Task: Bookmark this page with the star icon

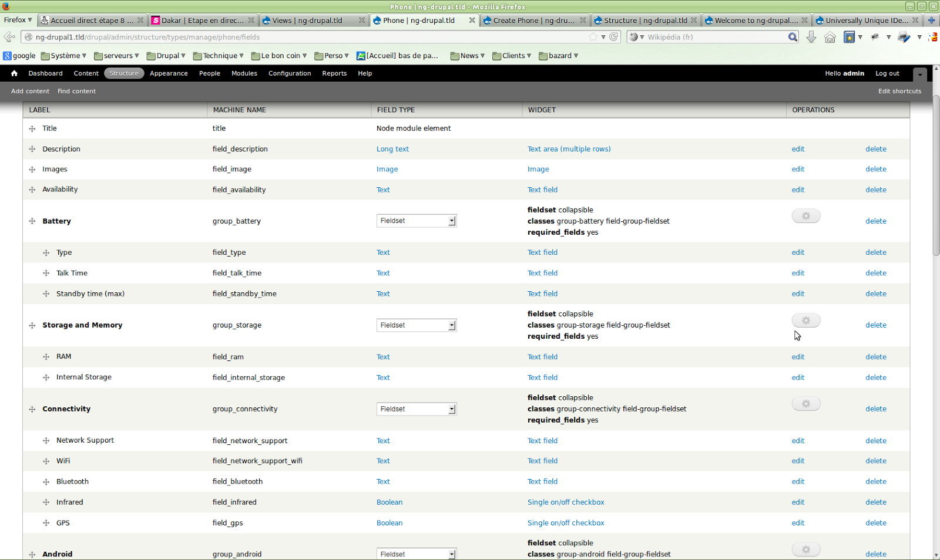Action: [593, 37]
